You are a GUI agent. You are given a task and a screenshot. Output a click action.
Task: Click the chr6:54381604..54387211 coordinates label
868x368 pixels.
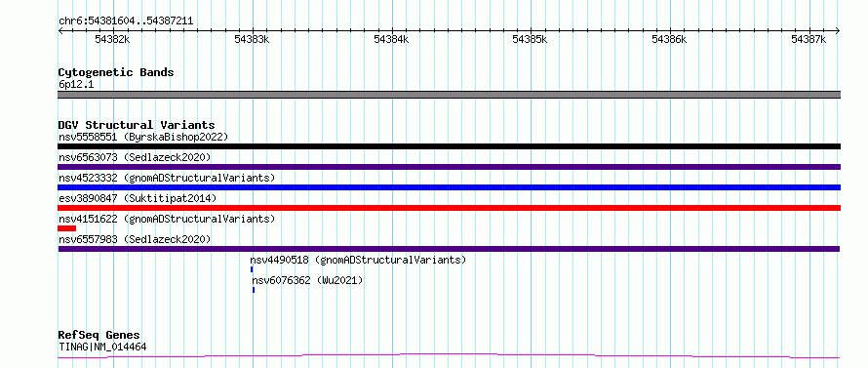point(126,20)
